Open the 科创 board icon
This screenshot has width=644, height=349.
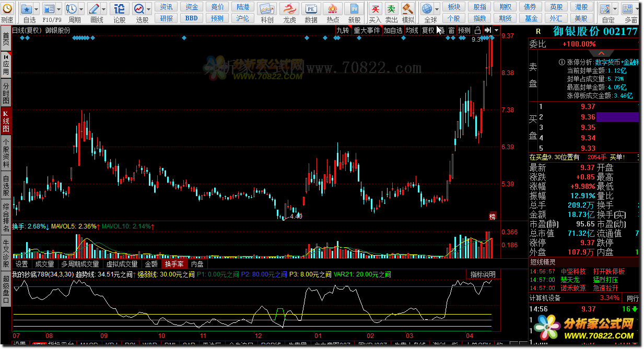(x=267, y=9)
